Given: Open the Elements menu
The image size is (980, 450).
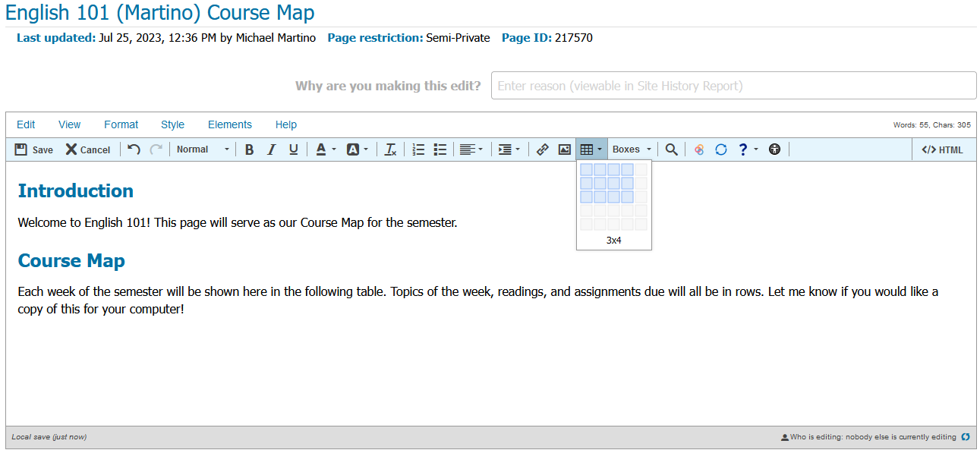Looking at the screenshot, I should coord(229,124).
